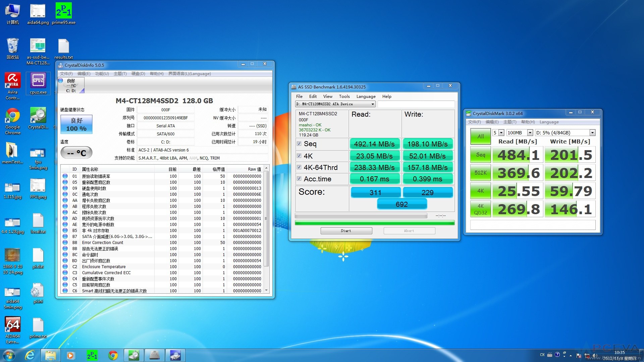Open the Language menu in AS SSD Benchmark

click(366, 97)
